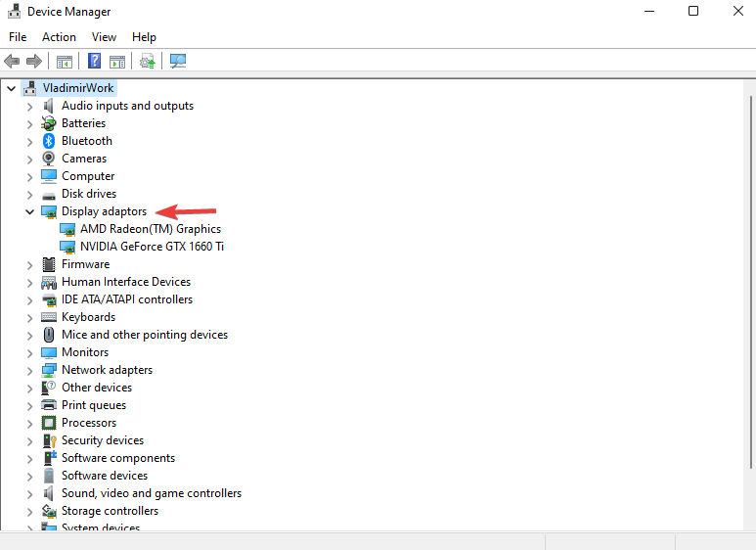The width and height of the screenshot is (756, 550).
Task: Expand Audio inputs and outputs
Action: pos(30,106)
